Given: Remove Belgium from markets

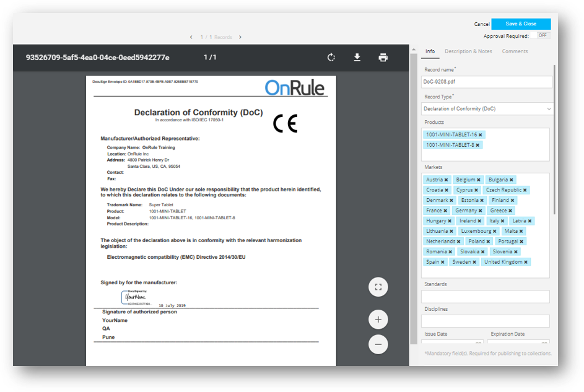Looking at the screenshot, I should 479,180.
